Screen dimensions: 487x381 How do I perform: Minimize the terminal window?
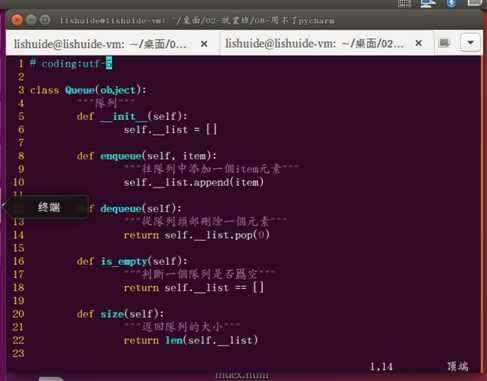tap(31, 20)
